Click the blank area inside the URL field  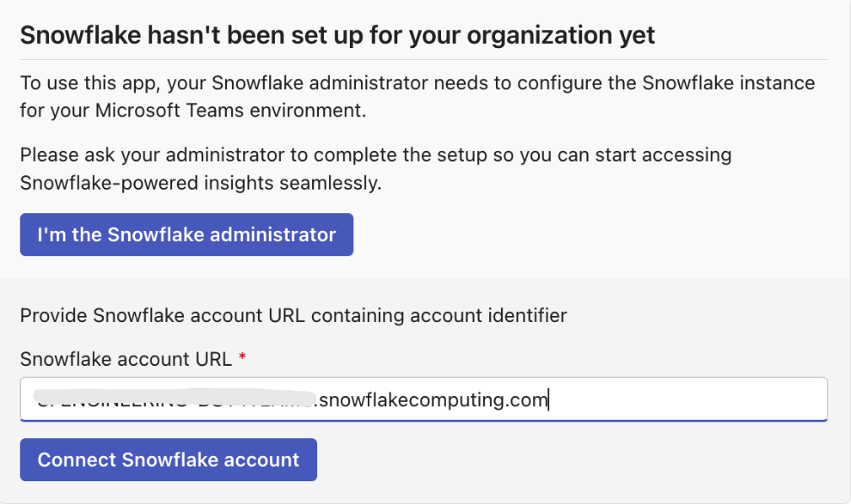click(x=687, y=399)
